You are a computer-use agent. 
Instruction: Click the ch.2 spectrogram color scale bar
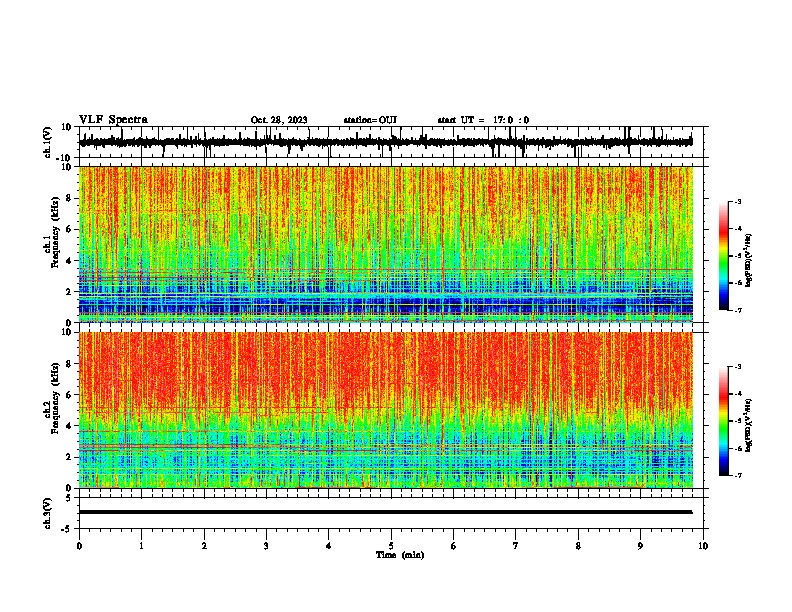click(x=724, y=421)
